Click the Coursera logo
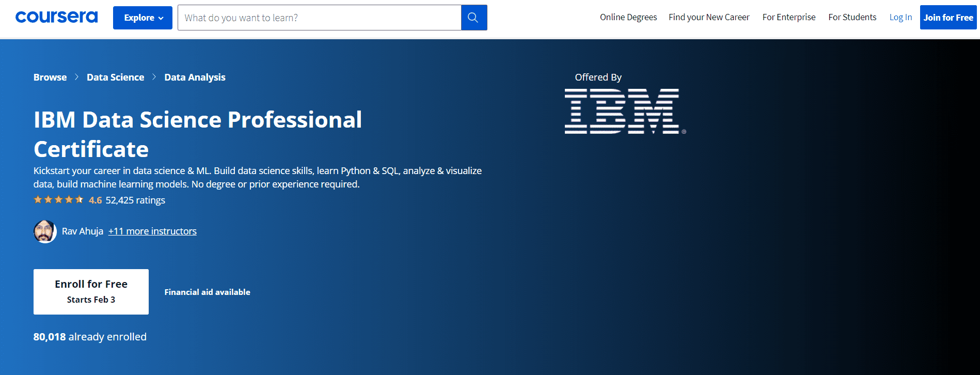980x375 pixels. pyautogui.click(x=56, y=17)
